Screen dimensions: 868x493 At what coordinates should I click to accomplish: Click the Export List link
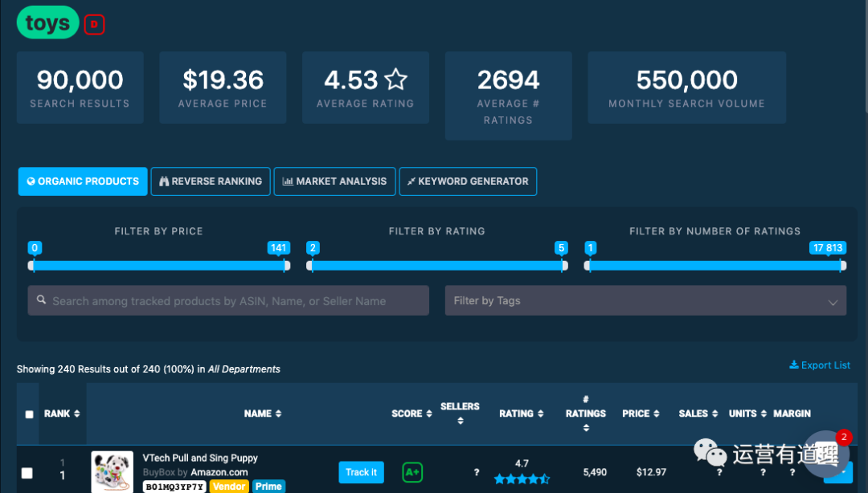point(820,365)
